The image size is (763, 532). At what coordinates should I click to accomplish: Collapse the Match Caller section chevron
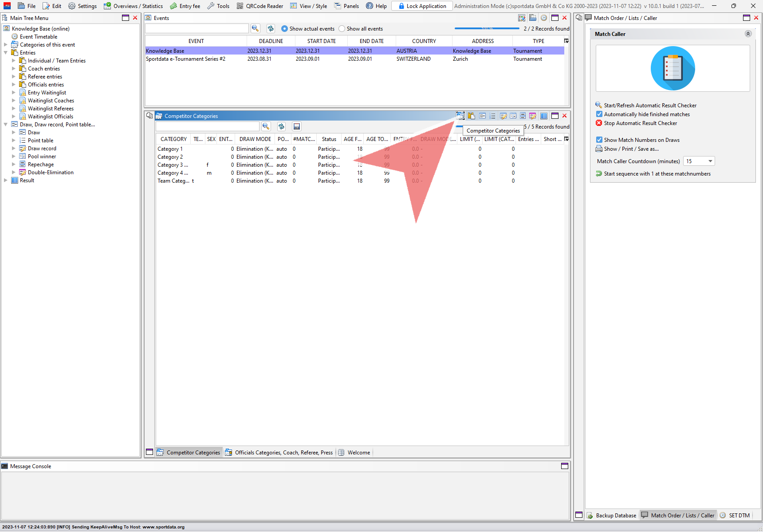point(748,34)
